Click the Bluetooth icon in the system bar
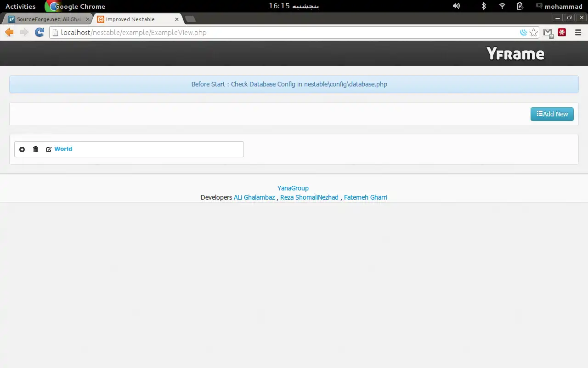The image size is (588, 368). [x=483, y=6]
